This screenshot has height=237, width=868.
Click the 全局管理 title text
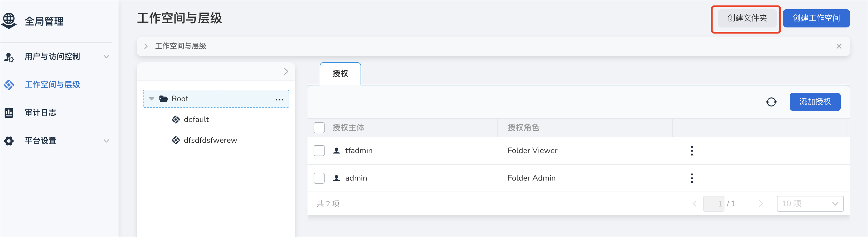pyautogui.click(x=44, y=21)
